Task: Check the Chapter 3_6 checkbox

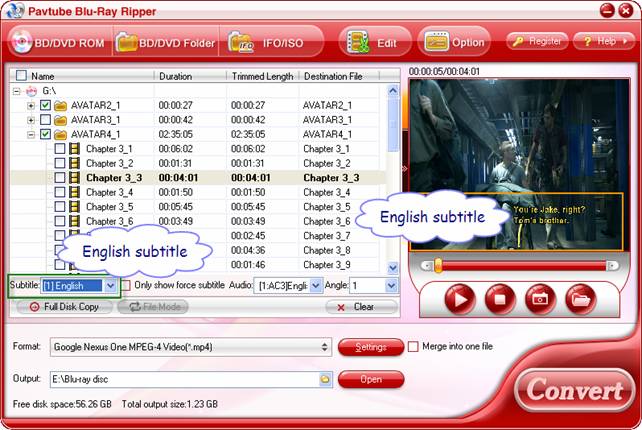Action: point(60,221)
